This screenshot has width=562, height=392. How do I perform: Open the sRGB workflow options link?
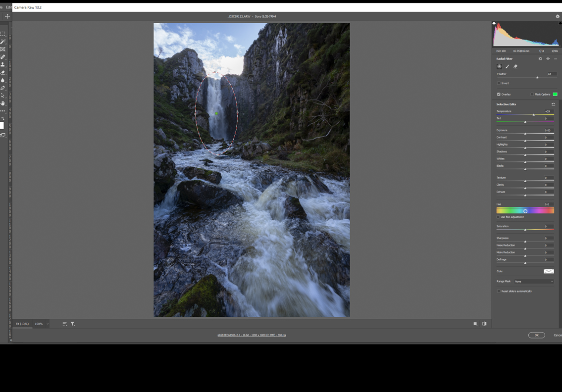pyautogui.click(x=252, y=335)
